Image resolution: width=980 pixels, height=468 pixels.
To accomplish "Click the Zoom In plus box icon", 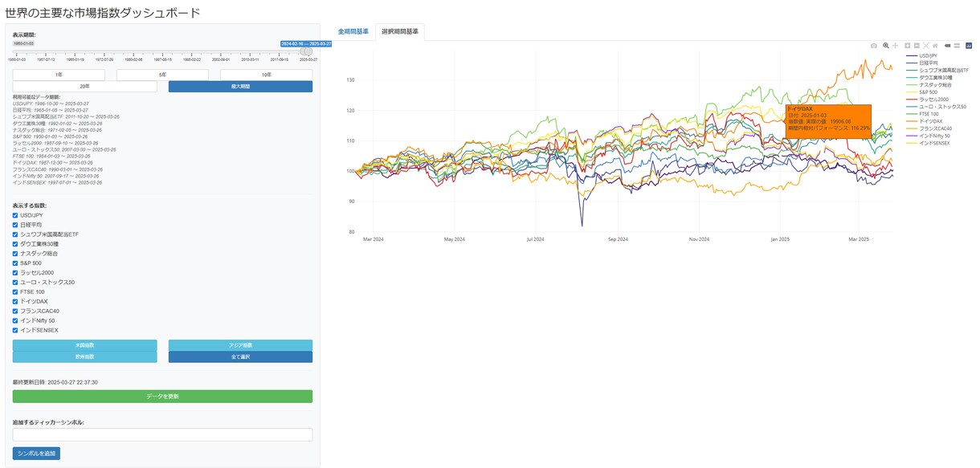I will tap(908, 46).
